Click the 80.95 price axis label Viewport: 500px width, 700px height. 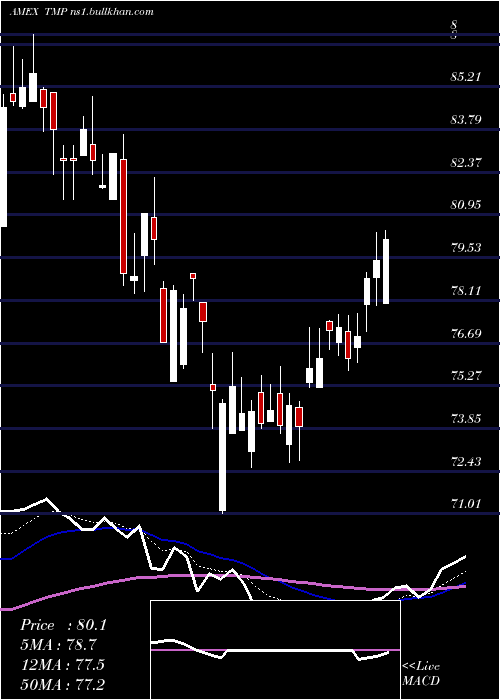pos(466,205)
